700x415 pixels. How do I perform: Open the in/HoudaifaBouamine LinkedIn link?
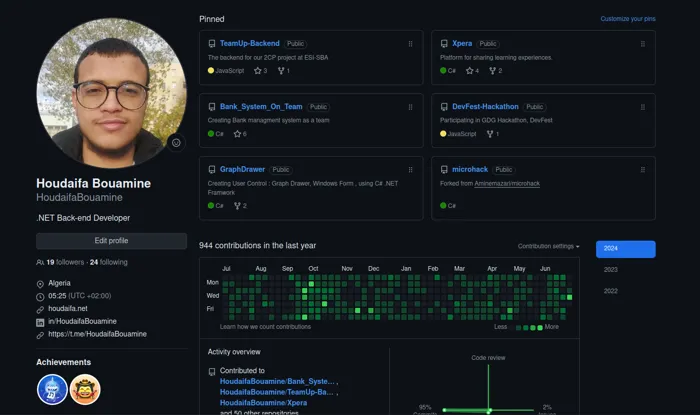pyautogui.click(x=82, y=321)
